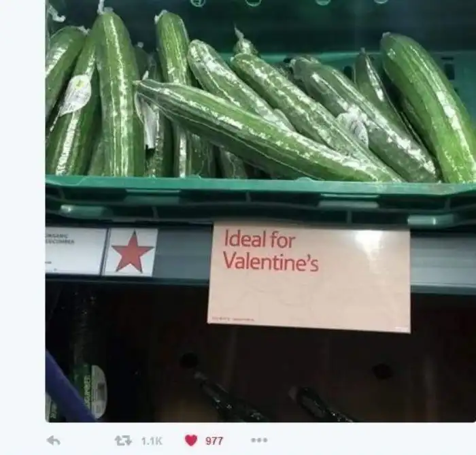Viewport: 476px width, 455px height.
Task: Click the 1.1K retweet count
Action: (152, 441)
